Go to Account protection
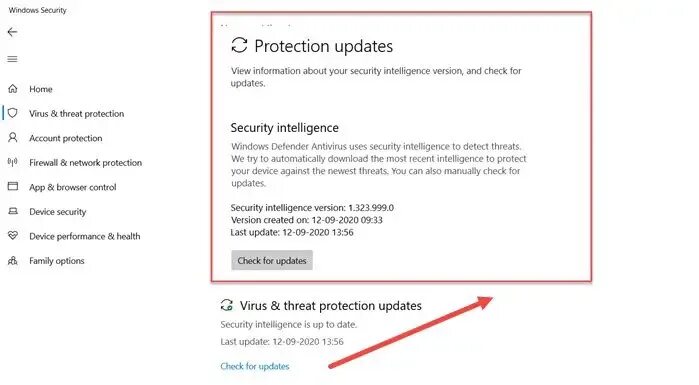 point(66,138)
